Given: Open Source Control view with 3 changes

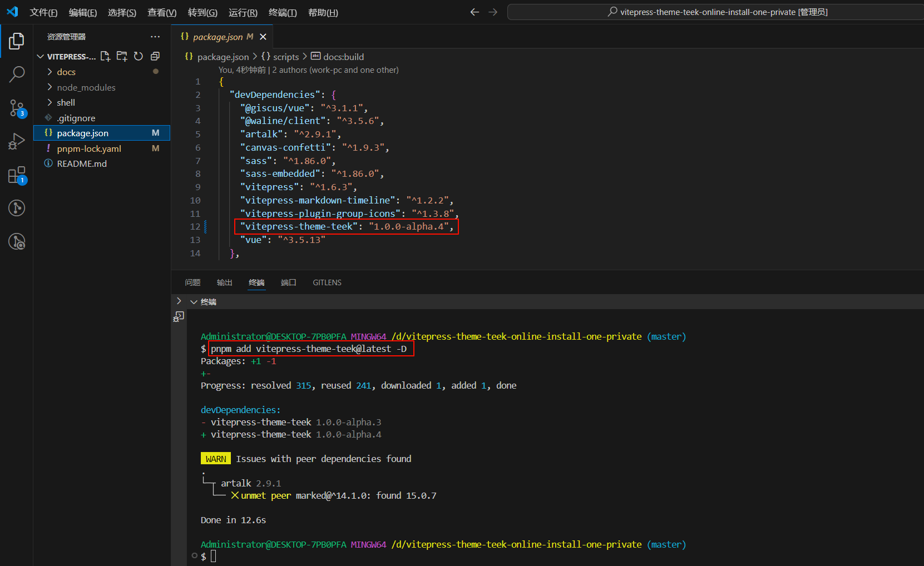Looking at the screenshot, I should pos(17,108).
